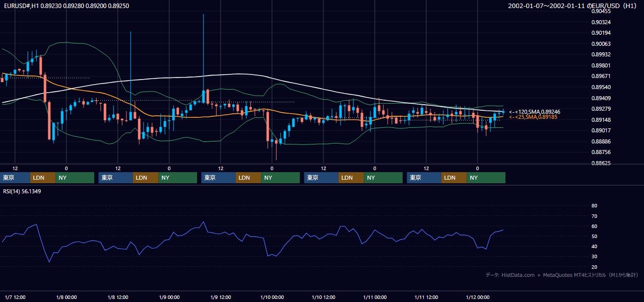Click the 1/8 12:00 time label
644x302 pixels.
click(118, 297)
